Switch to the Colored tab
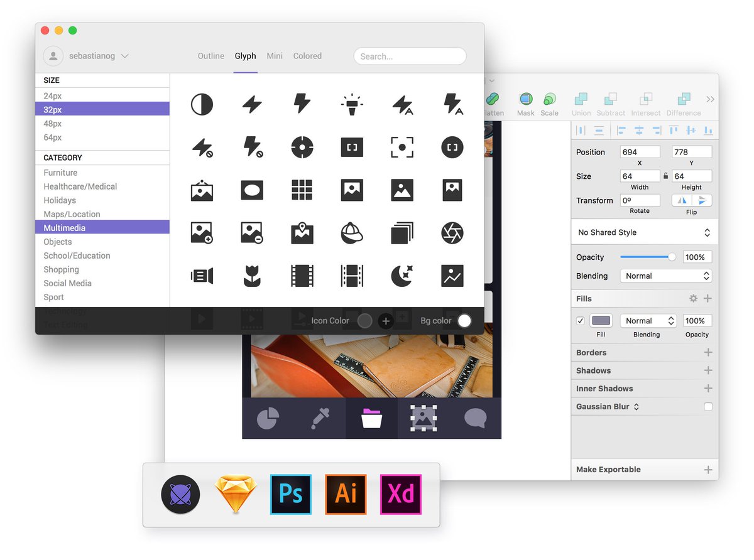The width and height of the screenshot is (754, 560). coord(307,56)
